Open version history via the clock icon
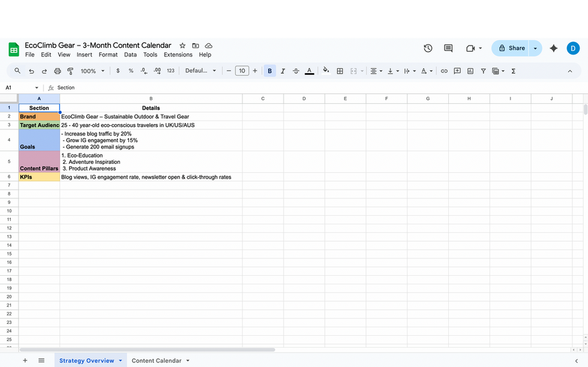 (428, 48)
